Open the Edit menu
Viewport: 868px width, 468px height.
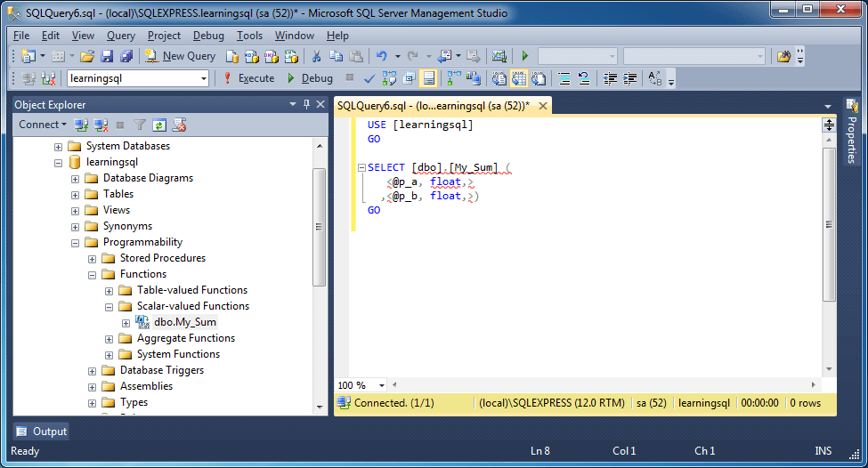[x=51, y=36]
